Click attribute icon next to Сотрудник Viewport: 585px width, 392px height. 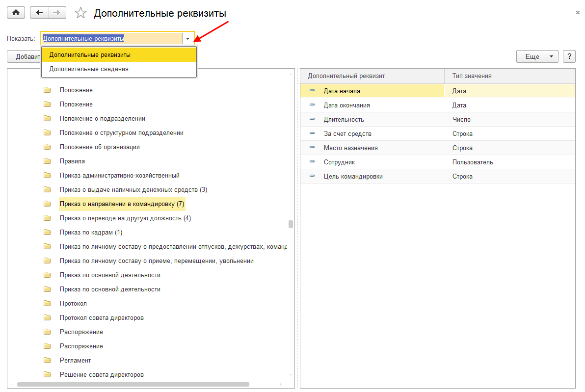click(312, 162)
